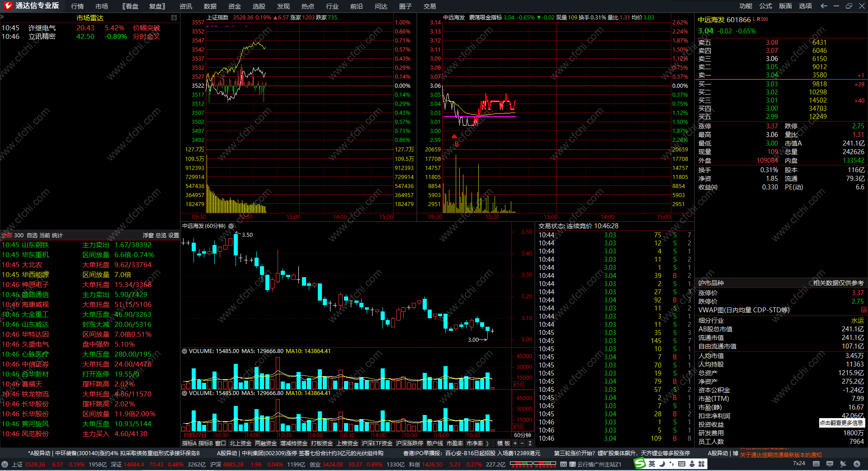Click the plus zoom-in icon under chart
The height and width of the screenshot is (471, 868).
coord(515,443)
